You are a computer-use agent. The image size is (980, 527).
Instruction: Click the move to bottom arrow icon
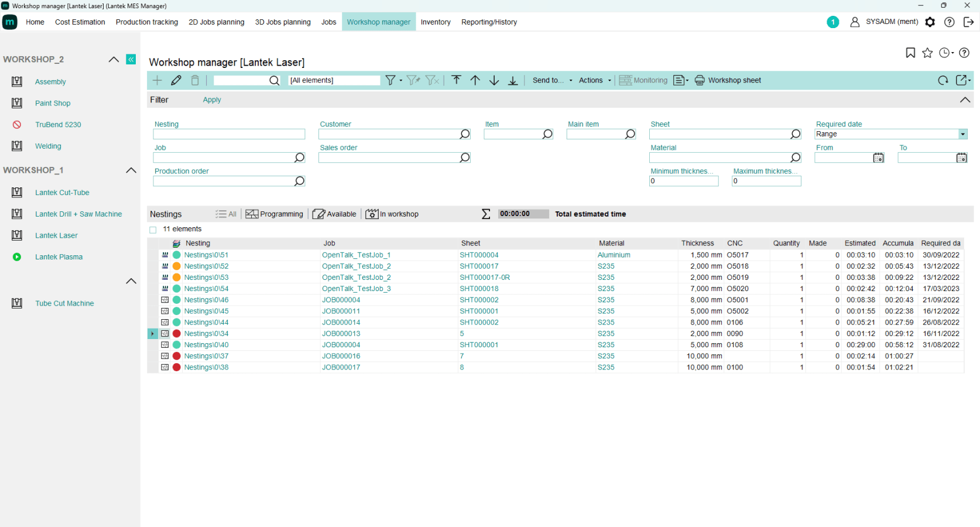tap(513, 80)
